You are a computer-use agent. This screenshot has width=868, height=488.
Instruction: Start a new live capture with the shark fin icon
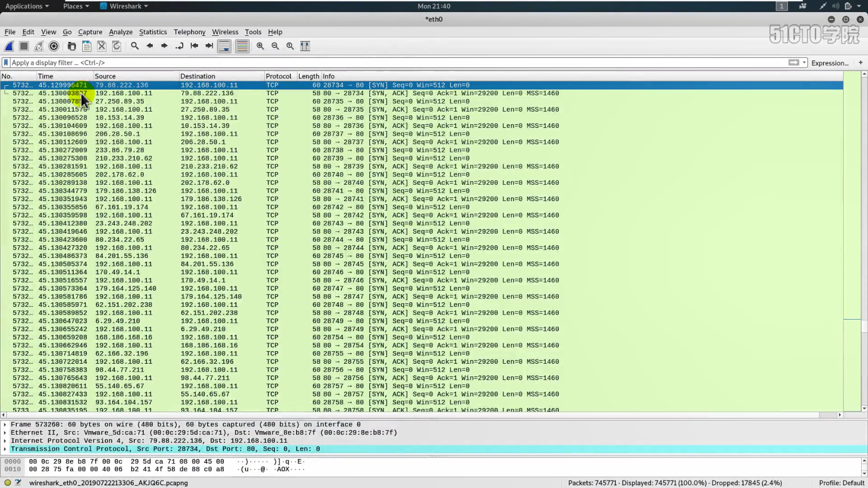[x=8, y=46]
